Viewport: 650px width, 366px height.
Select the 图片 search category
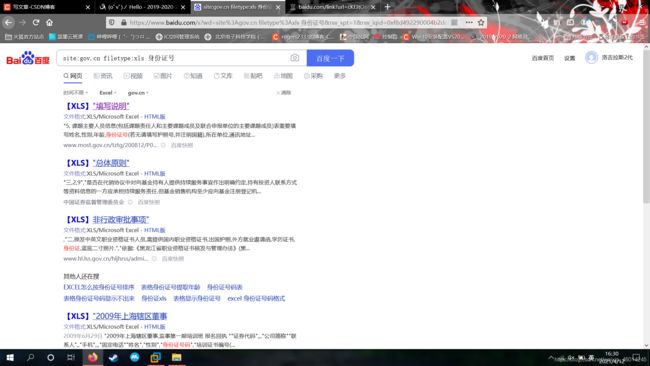163,76
